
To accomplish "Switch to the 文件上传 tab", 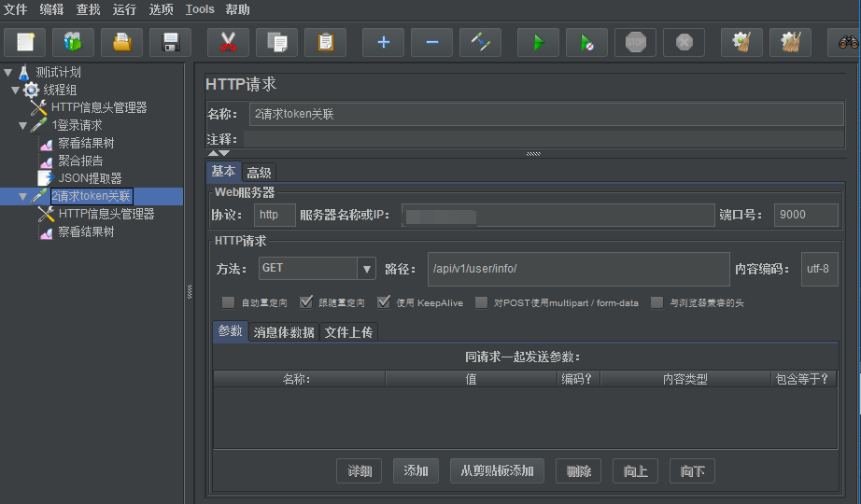I will coord(348,332).
